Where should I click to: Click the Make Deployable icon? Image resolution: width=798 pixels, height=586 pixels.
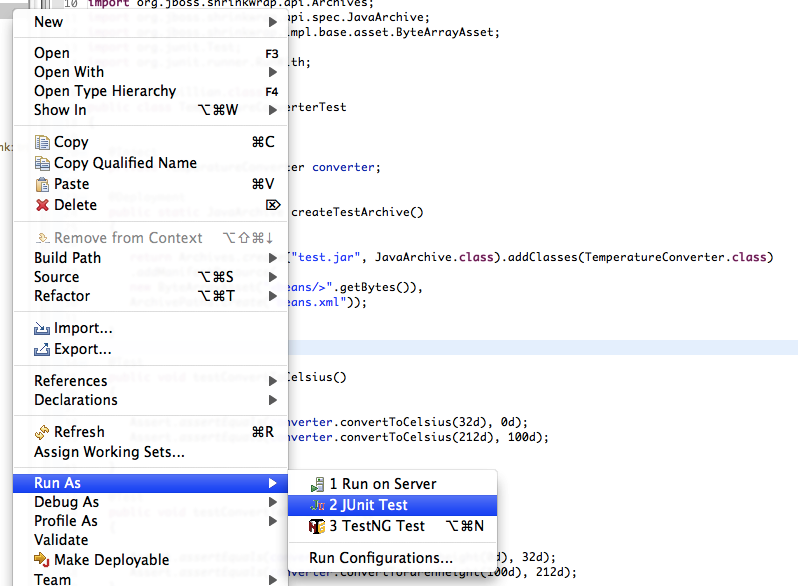click(x=42, y=560)
